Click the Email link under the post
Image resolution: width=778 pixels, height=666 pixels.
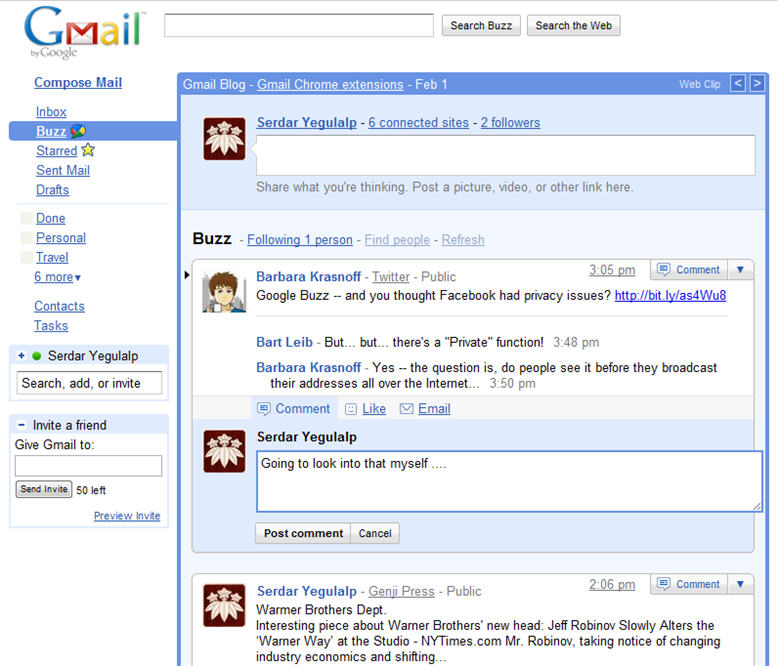434,408
